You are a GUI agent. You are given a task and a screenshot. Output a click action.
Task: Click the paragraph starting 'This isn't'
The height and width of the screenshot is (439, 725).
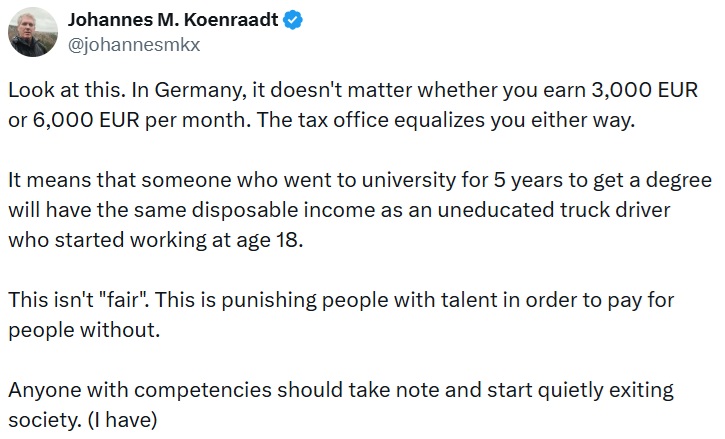(x=341, y=315)
